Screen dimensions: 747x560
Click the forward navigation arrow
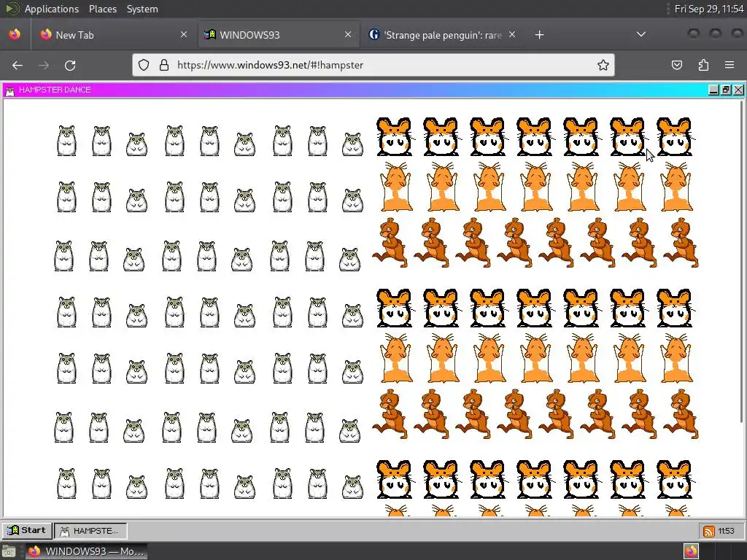44,65
